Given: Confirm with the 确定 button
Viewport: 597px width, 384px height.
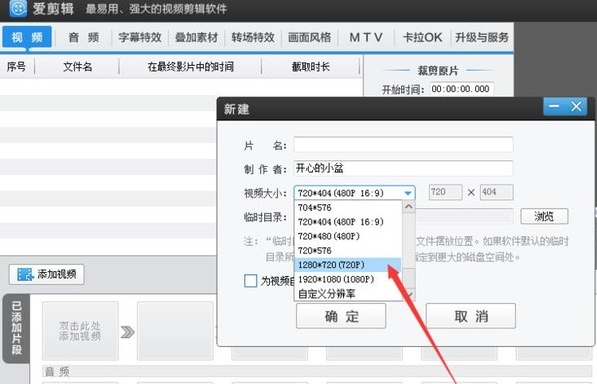Looking at the screenshot, I should click(x=341, y=316).
